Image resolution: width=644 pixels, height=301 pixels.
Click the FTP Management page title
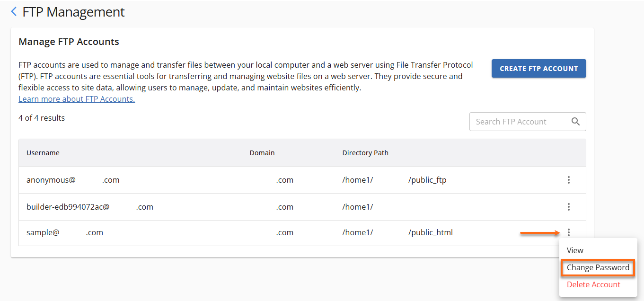pyautogui.click(x=73, y=12)
